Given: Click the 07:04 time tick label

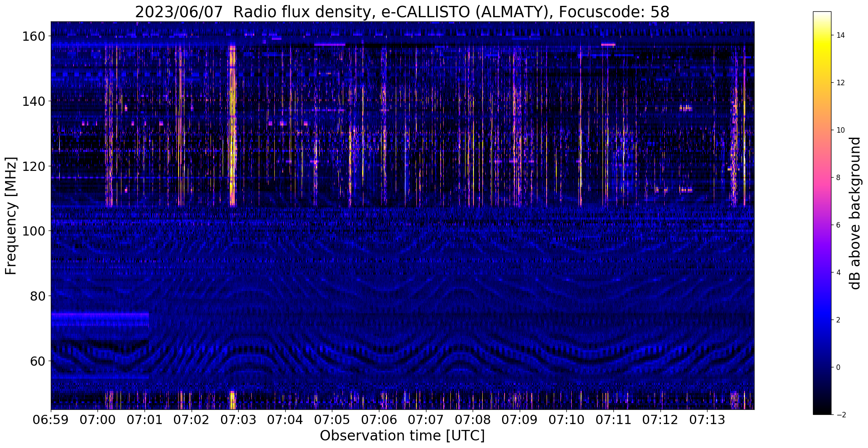Looking at the screenshot, I should click(x=285, y=420).
